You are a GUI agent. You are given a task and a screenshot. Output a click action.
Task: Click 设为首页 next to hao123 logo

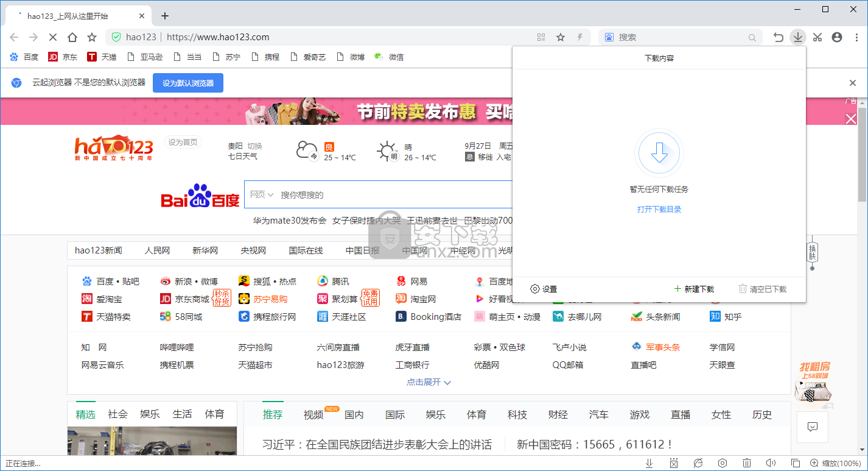[183, 142]
